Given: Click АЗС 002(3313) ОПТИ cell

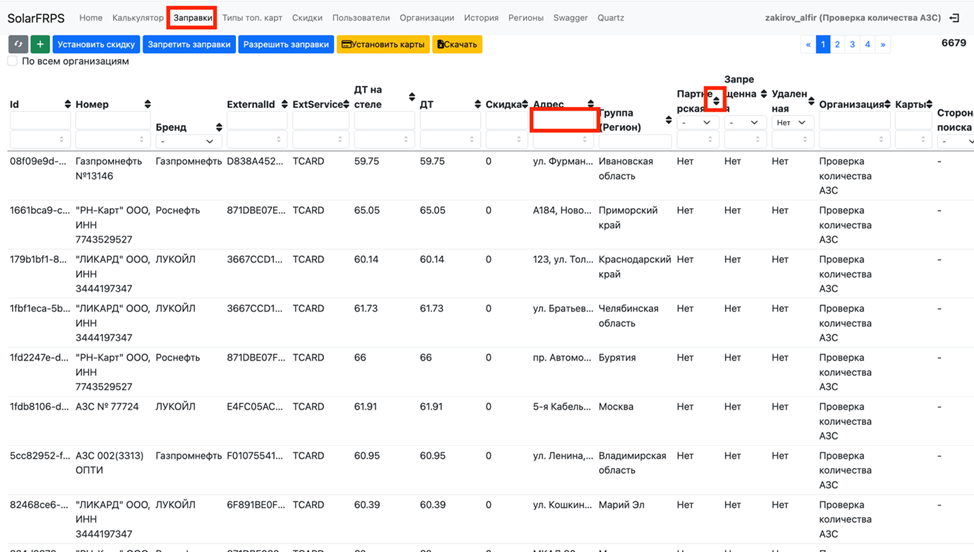Looking at the screenshot, I should coord(109,463).
